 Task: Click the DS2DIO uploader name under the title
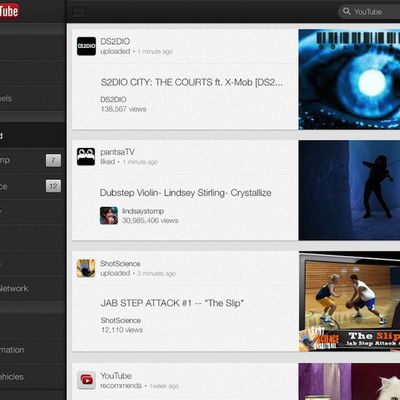point(113,99)
